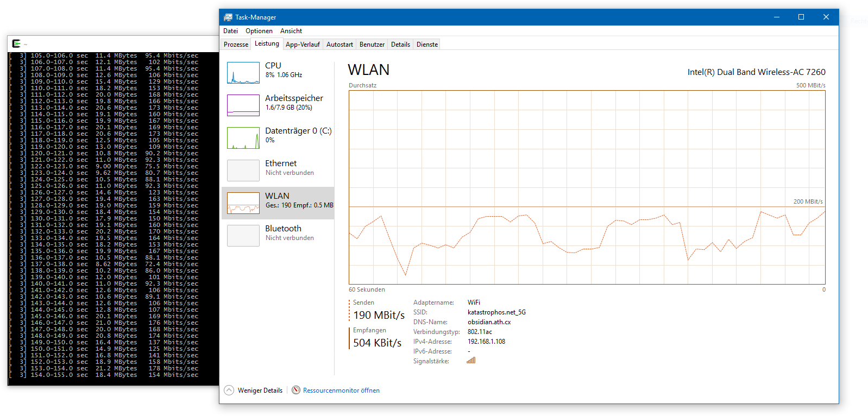
Task: Click terminal row 105.0-106.0 sec
Action: (x=105, y=55)
